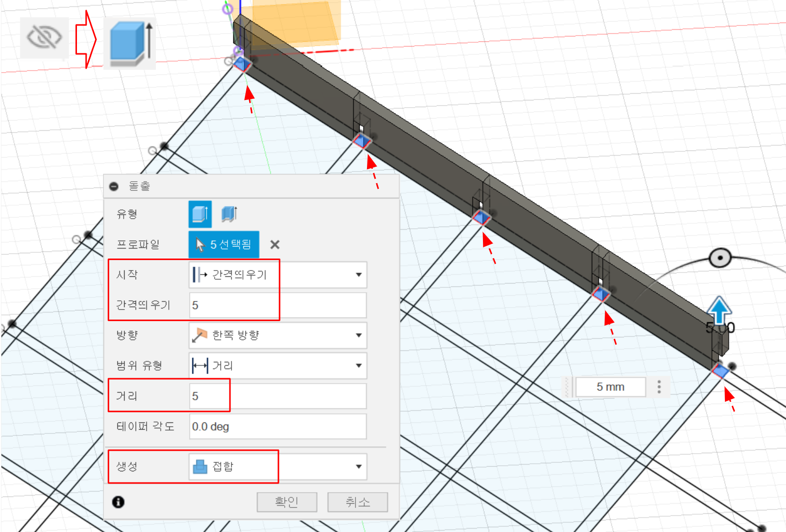Click the info icon in dialog

pos(118,502)
